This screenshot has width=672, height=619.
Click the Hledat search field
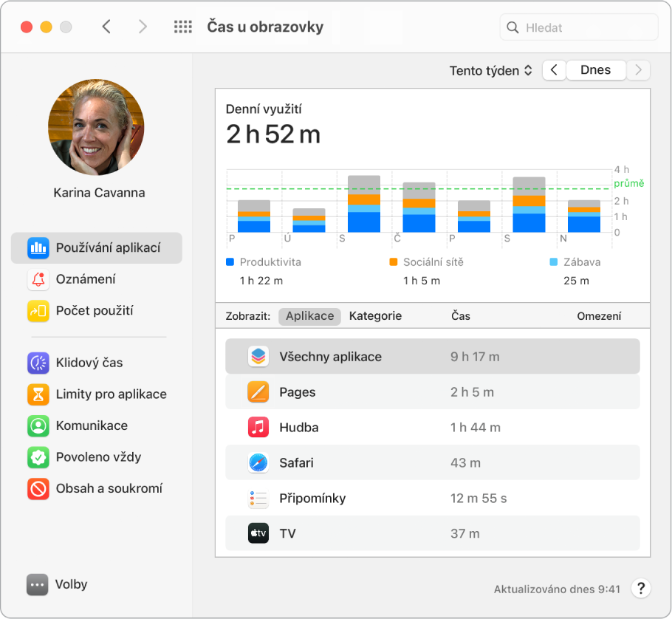pos(580,28)
